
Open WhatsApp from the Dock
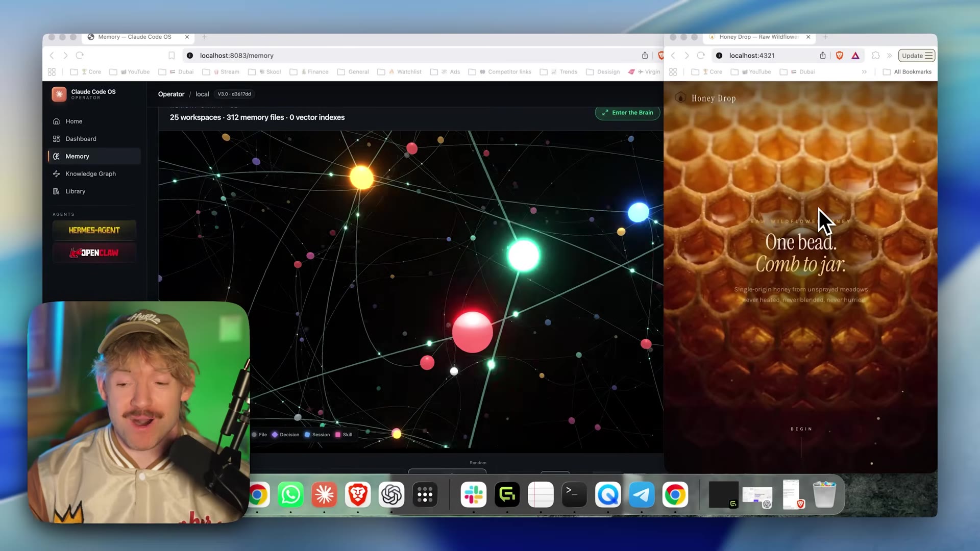[x=290, y=494]
